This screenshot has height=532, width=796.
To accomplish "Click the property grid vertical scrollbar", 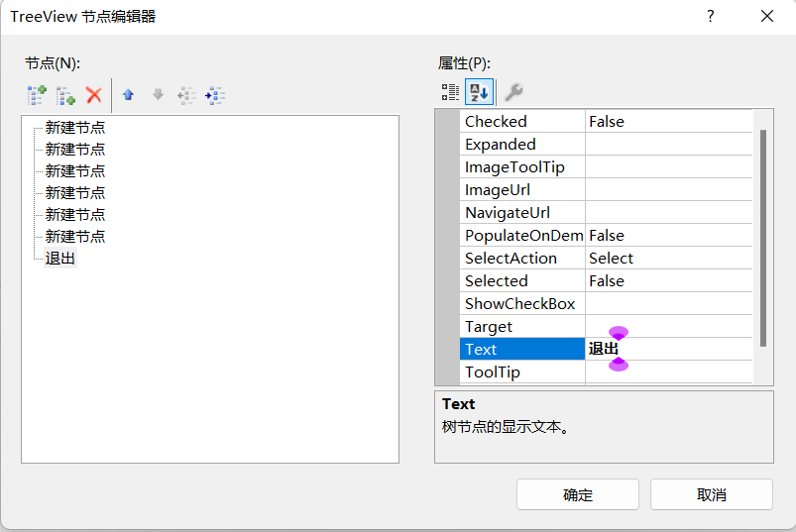I will 762,239.
